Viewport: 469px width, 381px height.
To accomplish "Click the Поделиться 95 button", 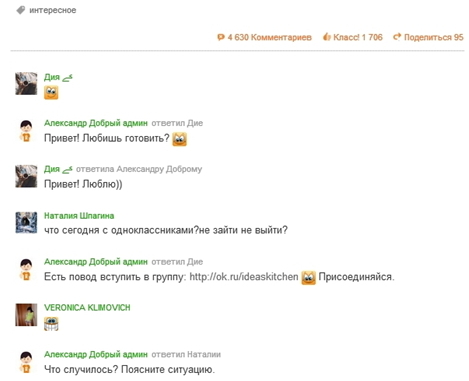I will coord(428,37).
